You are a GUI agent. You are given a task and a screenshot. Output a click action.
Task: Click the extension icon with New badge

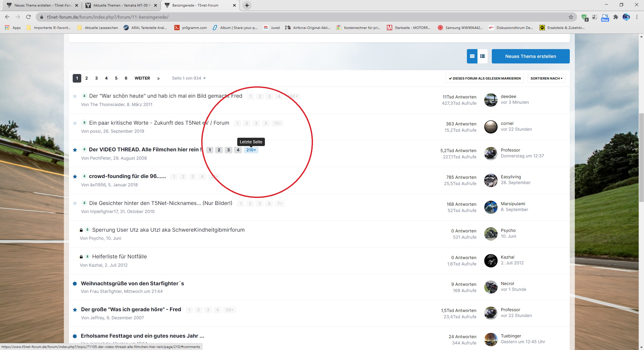click(x=605, y=17)
